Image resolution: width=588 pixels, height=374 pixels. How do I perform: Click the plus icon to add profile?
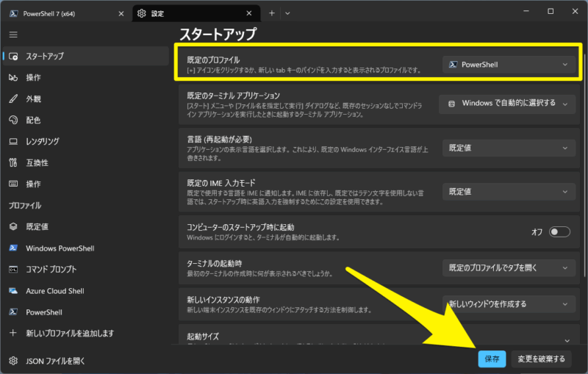(x=13, y=333)
